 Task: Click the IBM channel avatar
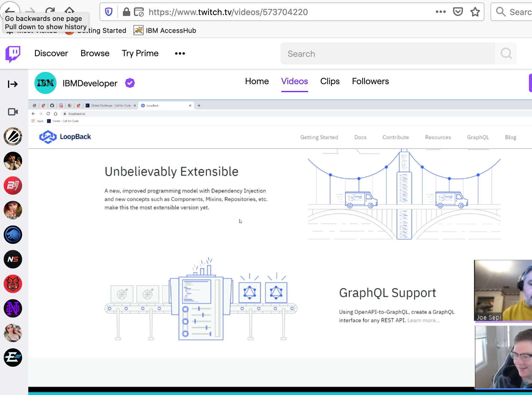tap(45, 83)
